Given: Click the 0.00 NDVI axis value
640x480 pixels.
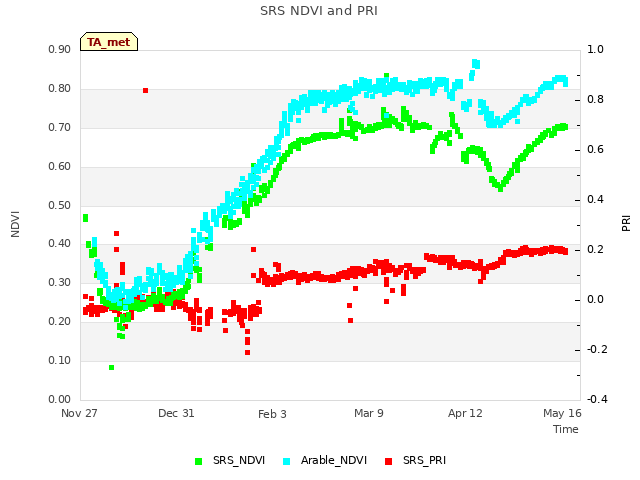Looking at the screenshot, I should pos(60,399).
